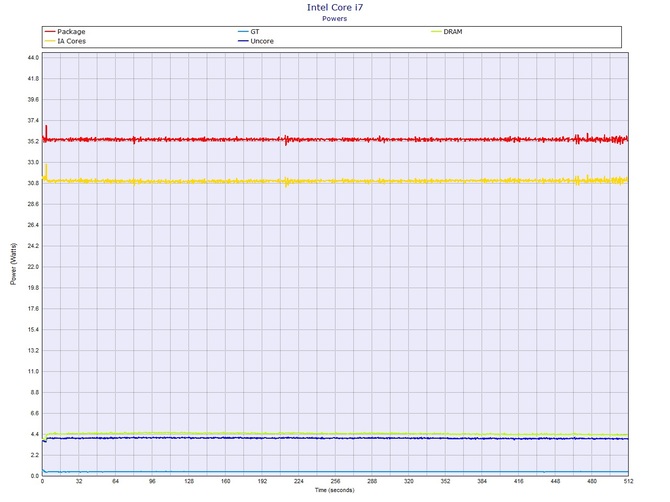The image size is (670, 502).
Task: Click the green DRAM legend swatch
Action: click(x=436, y=32)
